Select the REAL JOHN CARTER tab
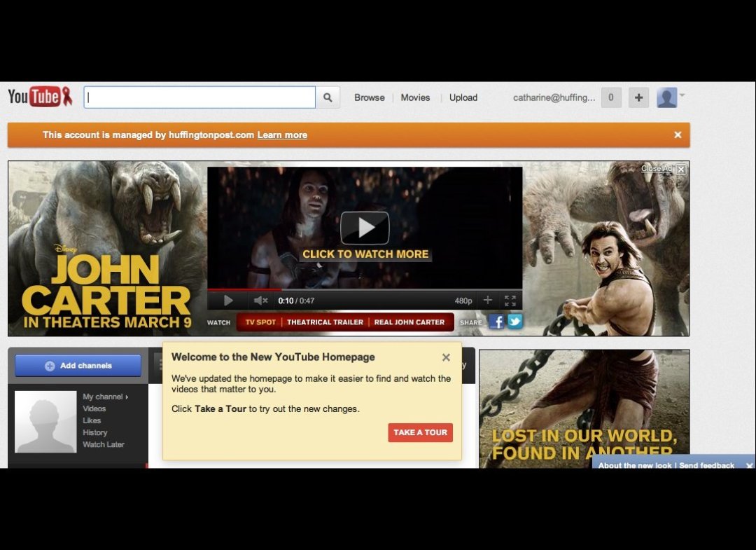Viewport: 756px width, 550px height. click(409, 322)
